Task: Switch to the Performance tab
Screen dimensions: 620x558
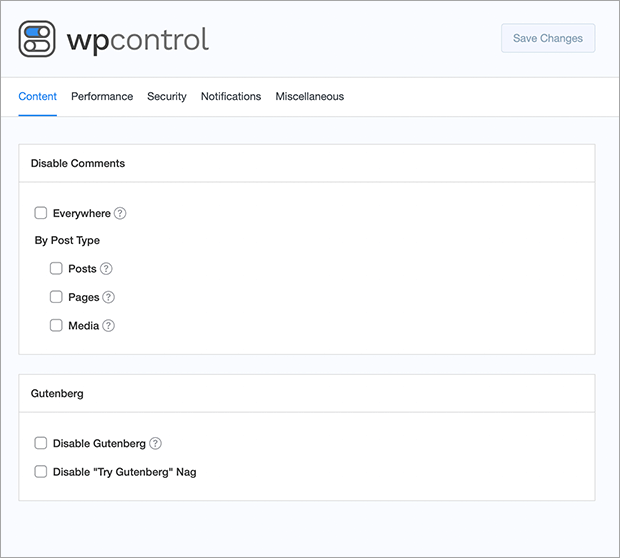Action: coord(102,96)
